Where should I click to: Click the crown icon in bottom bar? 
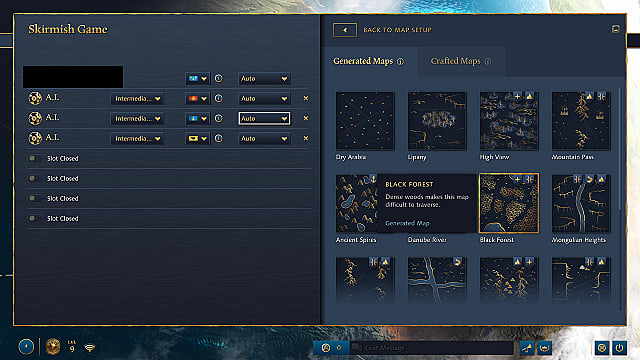click(x=544, y=348)
